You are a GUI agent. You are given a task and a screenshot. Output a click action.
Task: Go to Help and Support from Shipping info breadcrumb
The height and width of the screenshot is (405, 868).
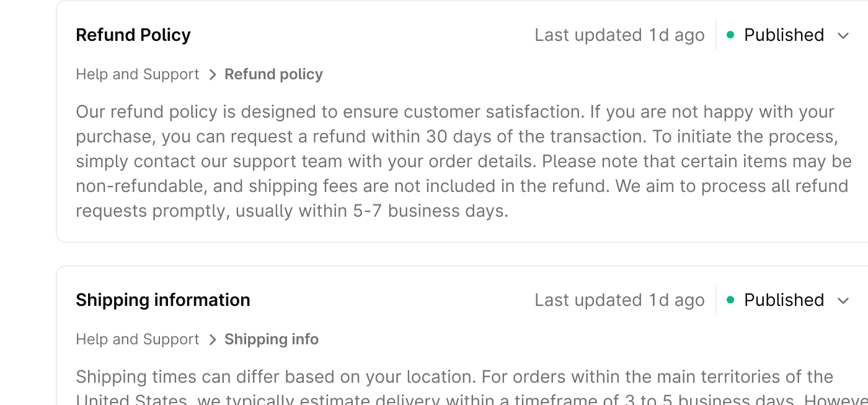point(137,339)
